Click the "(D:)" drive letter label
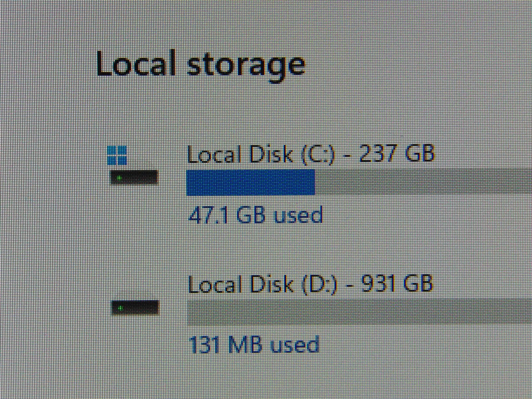 point(319,285)
